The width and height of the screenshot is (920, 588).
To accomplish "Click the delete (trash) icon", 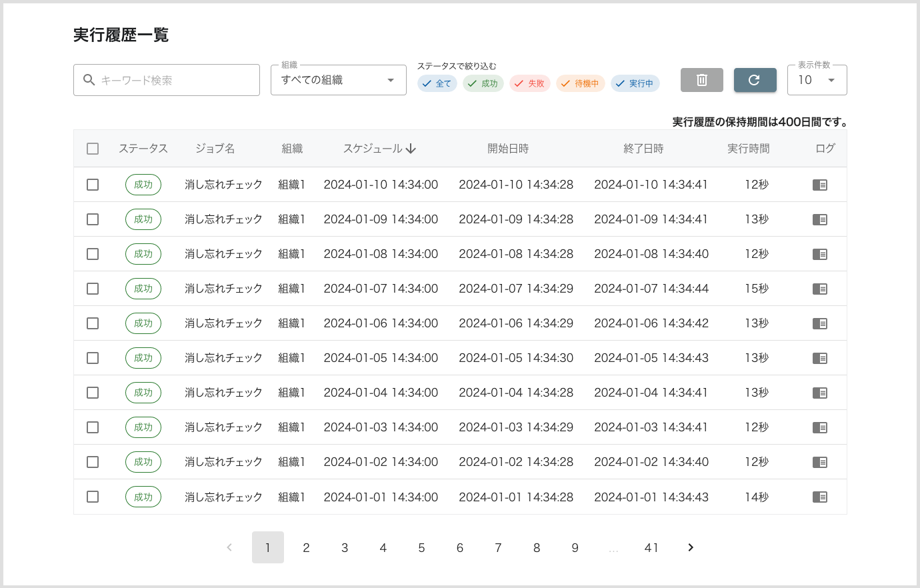I will 701,79.
